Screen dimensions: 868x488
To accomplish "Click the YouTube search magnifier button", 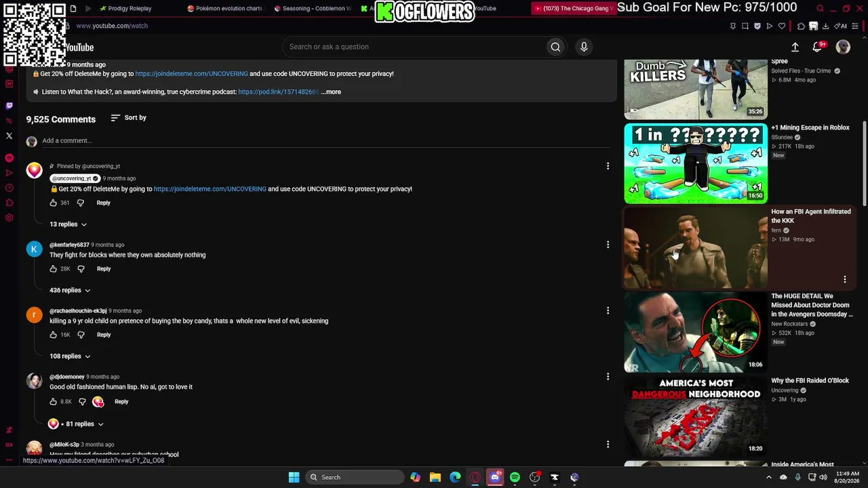I will coord(555,47).
